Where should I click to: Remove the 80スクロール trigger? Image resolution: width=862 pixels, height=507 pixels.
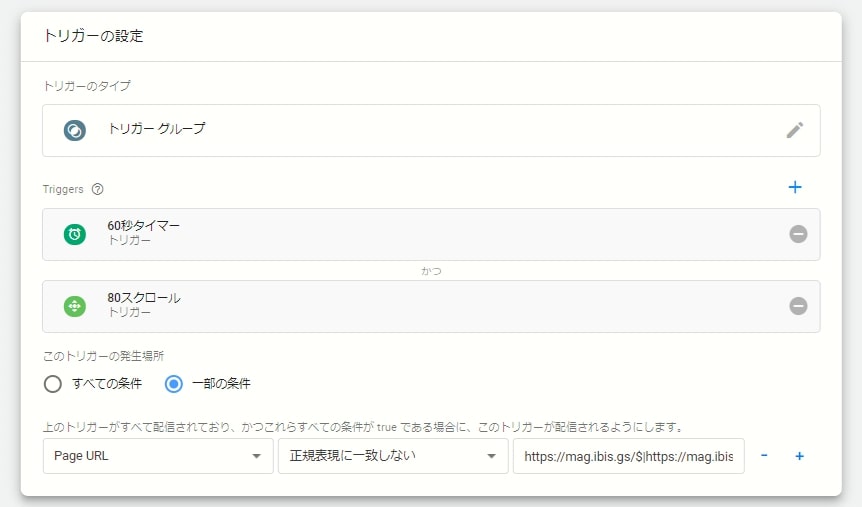point(798,306)
